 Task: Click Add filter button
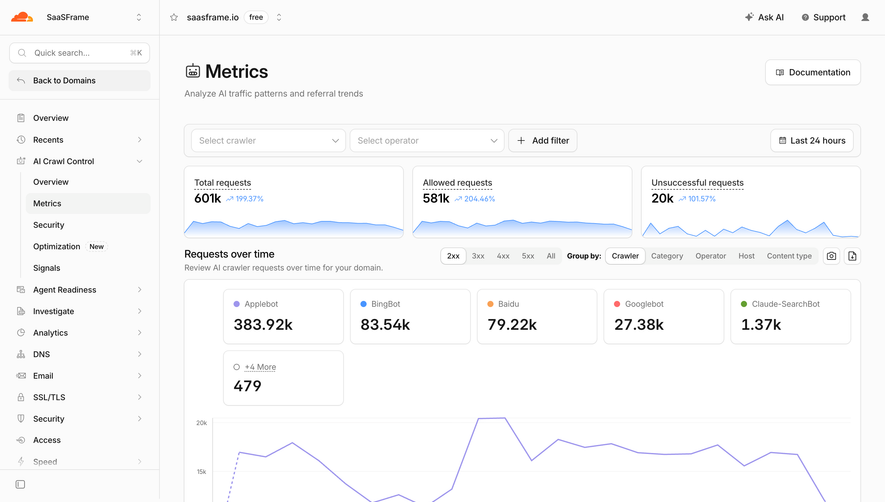tap(542, 141)
